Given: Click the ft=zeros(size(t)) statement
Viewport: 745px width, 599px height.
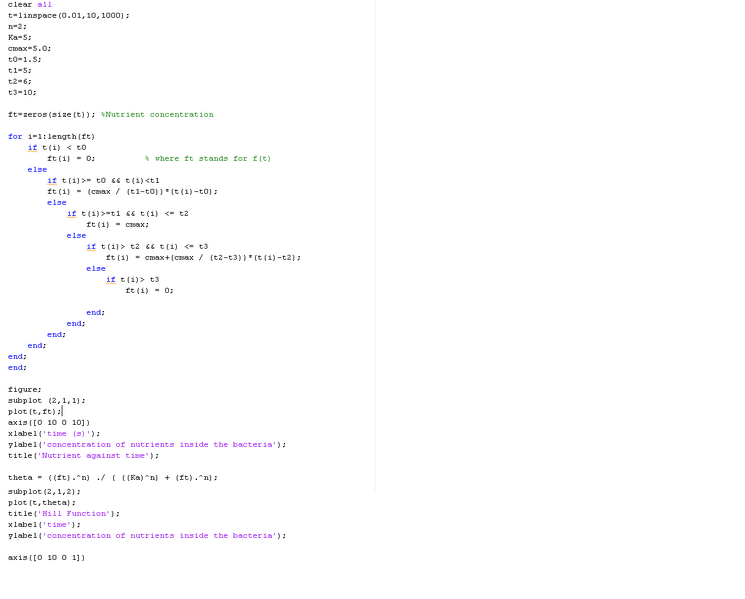Looking at the screenshot, I should pos(51,114).
